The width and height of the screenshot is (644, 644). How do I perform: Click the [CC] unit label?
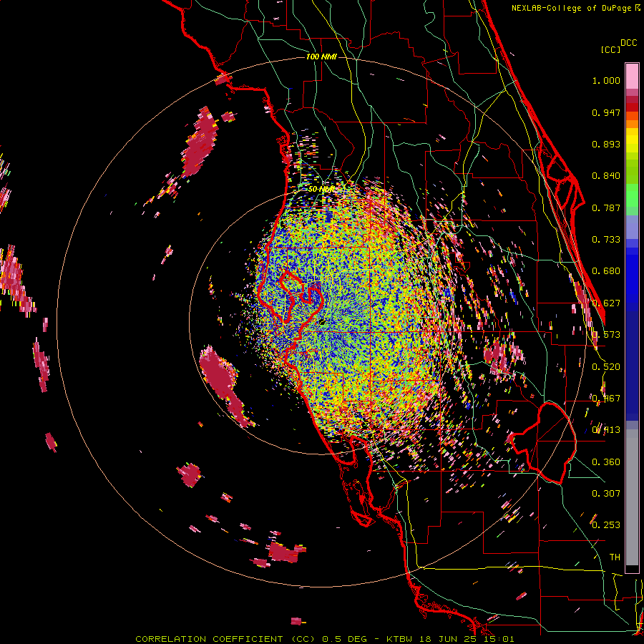pos(611,49)
